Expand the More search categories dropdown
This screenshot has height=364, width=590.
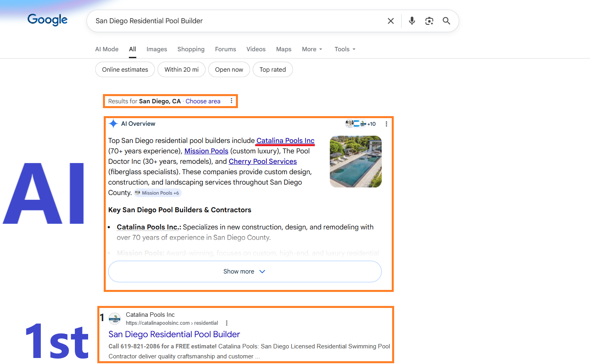[312, 49]
